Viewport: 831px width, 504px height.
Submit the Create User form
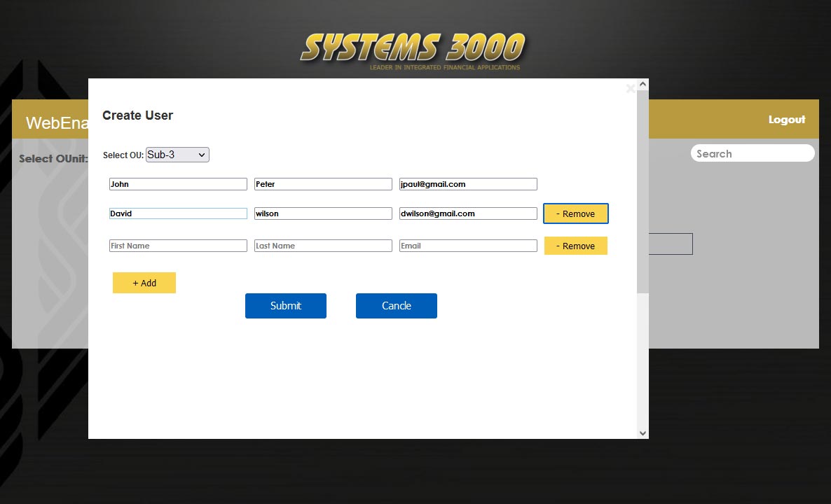point(285,306)
